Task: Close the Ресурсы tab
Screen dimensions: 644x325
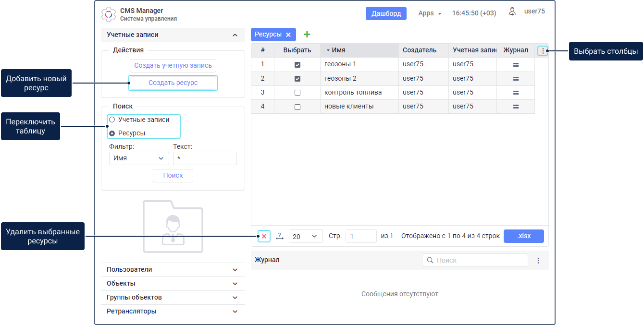Action: pos(288,35)
